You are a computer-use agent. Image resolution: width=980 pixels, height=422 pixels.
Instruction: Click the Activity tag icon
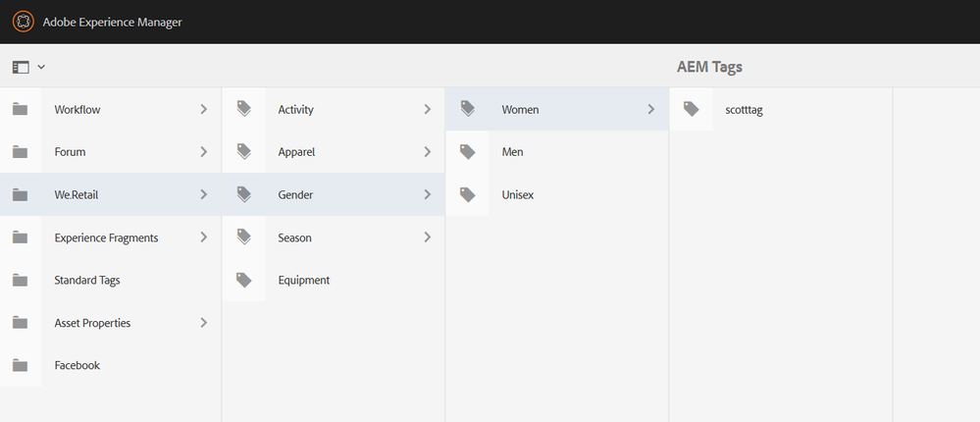point(244,110)
